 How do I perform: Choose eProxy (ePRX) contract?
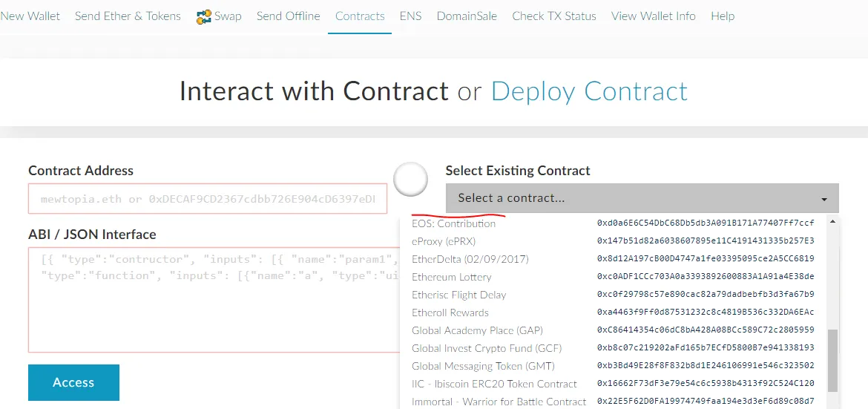pos(444,241)
